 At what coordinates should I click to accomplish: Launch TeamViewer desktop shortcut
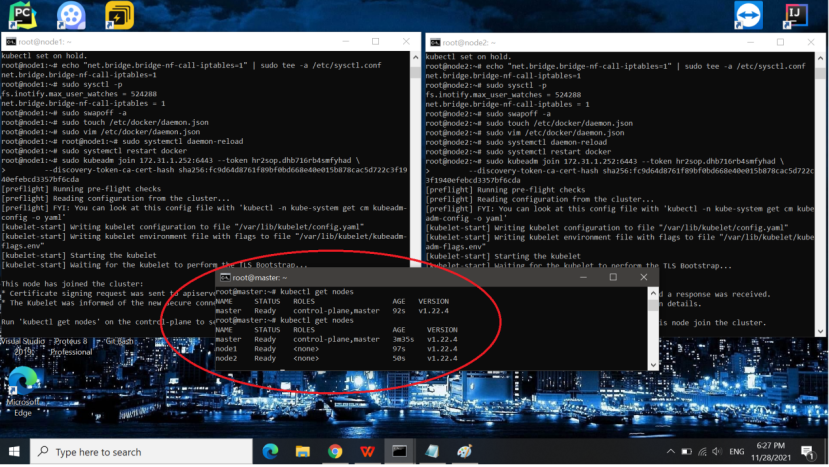(748, 15)
